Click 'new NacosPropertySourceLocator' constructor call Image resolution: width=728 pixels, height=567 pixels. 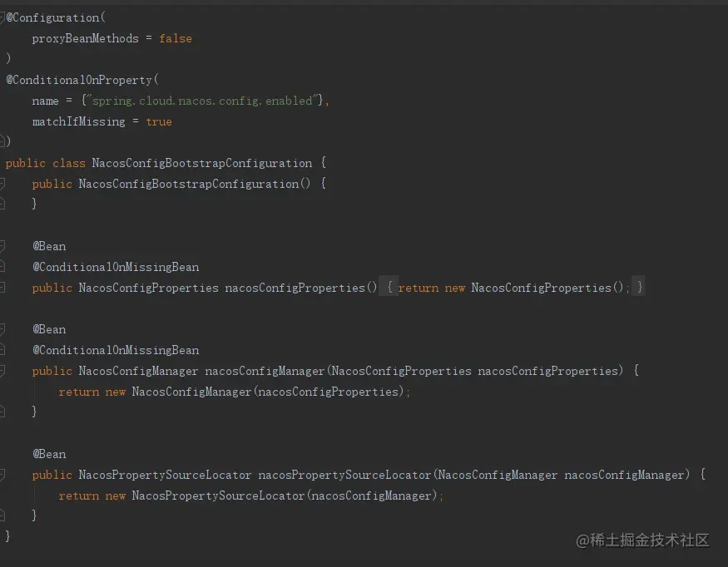point(205,496)
